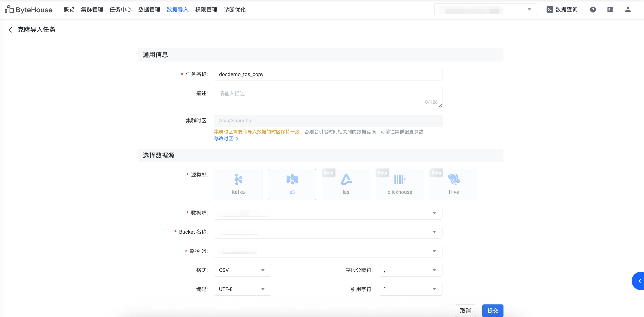Click the back arrow beside 克隆导入任务
The height and width of the screenshot is (317, 644).
coord(10,30)
